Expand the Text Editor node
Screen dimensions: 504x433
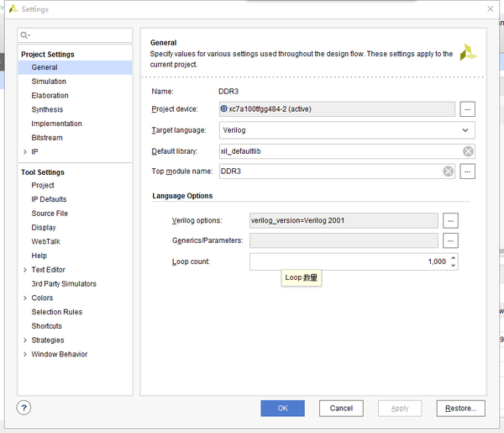click(25, 270)
